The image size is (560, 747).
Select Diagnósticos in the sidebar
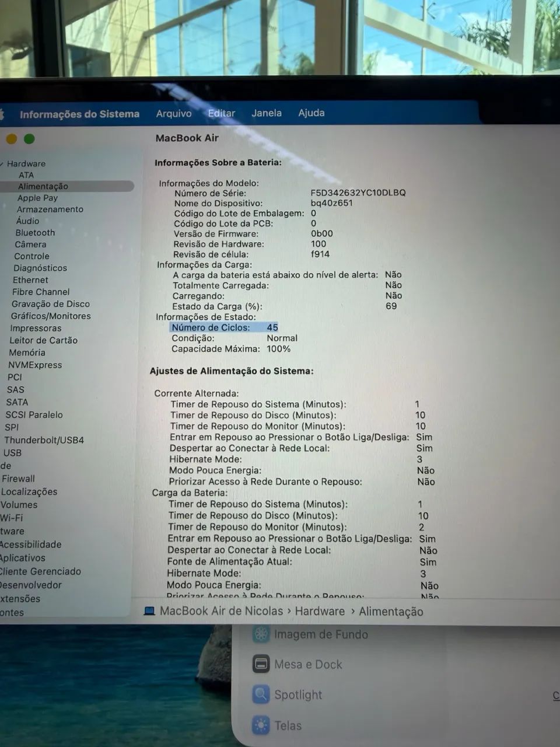pos(40,268)
